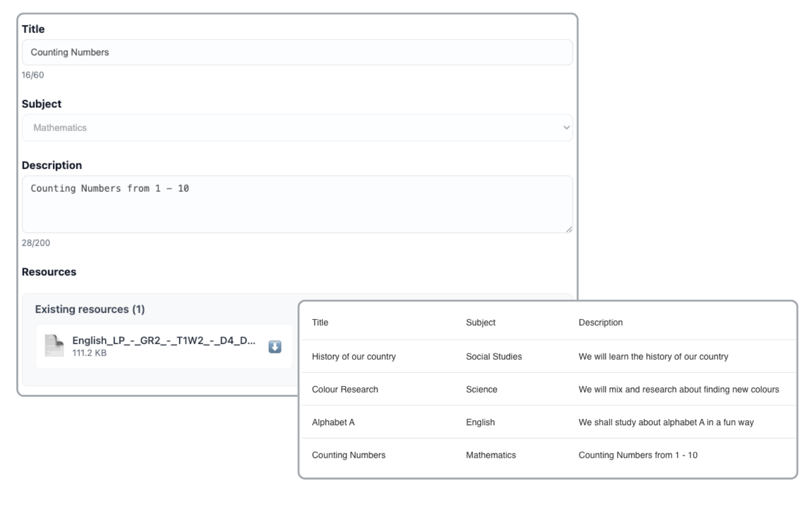Click the resize handle on the Description textarea
Screen dimensions: 812x508
click(568, 230)
